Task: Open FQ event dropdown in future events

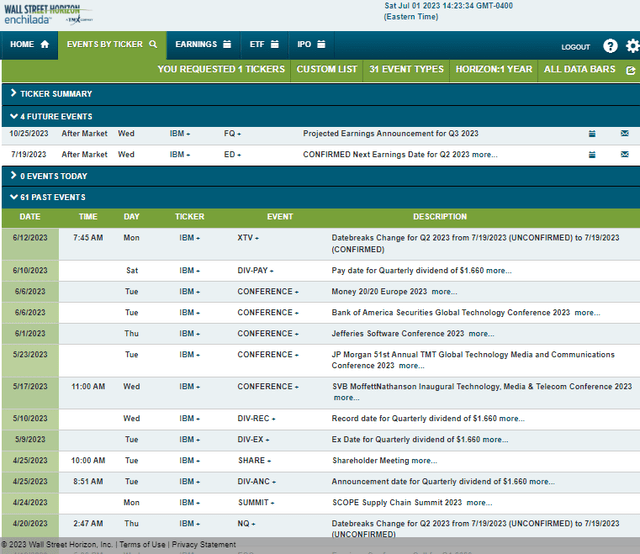Action: click(232, 133)
